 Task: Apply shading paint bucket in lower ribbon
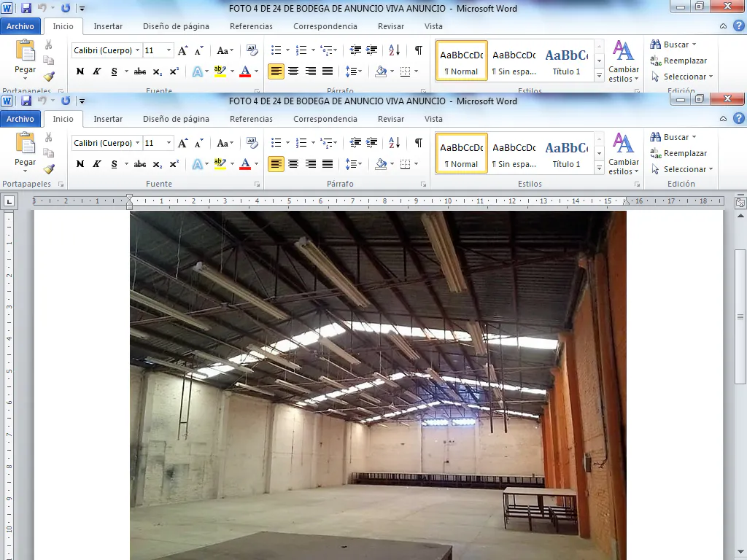click(381, 164)
